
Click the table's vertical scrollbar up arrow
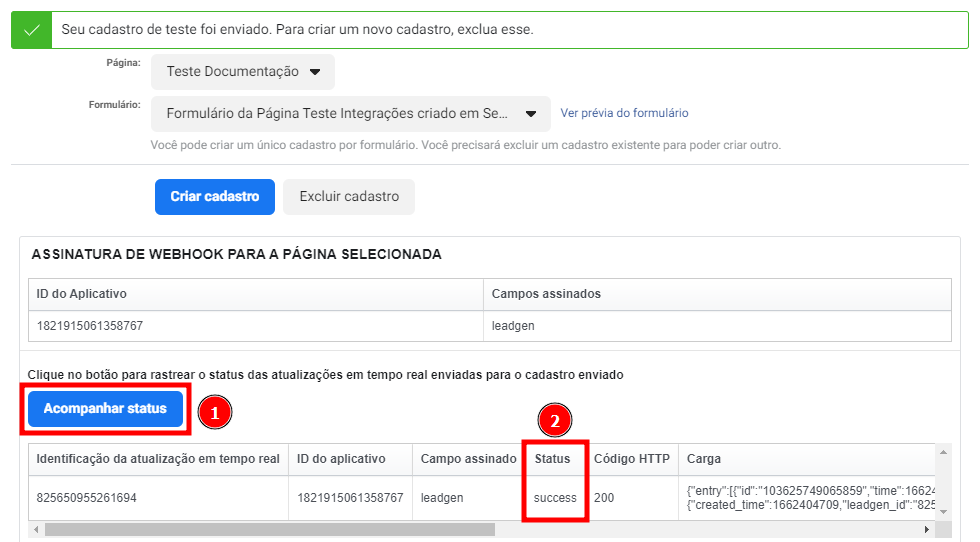(942, 453)
